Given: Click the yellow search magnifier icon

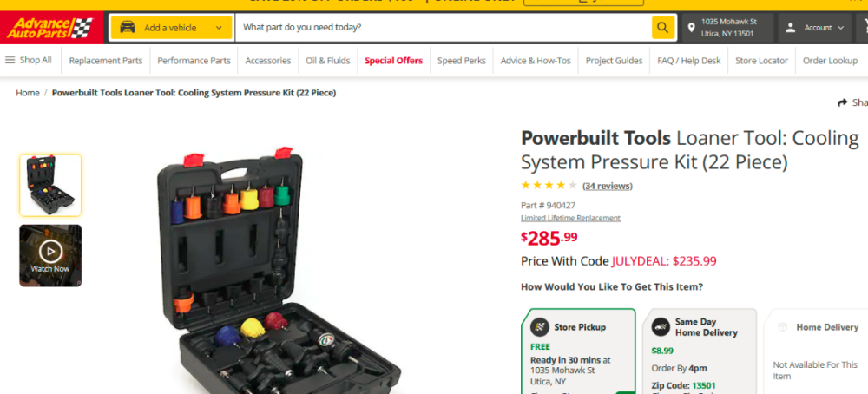Looking at the screenshot, I should [x=662, y=27].
